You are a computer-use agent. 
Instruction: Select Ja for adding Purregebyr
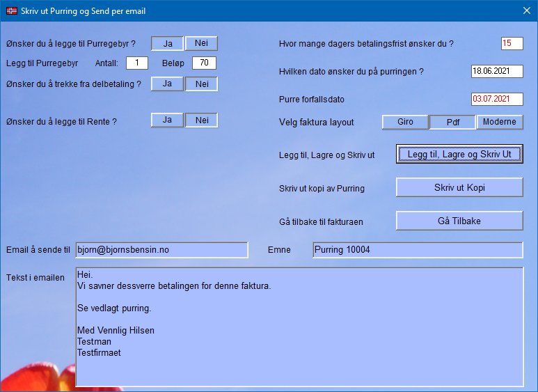click(168, 44)
